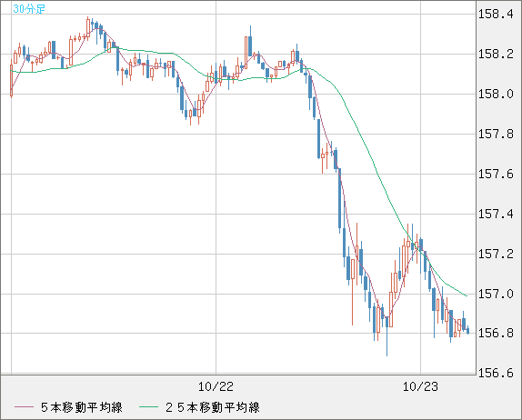Click the 157.4 price axis label

point(496,214)
